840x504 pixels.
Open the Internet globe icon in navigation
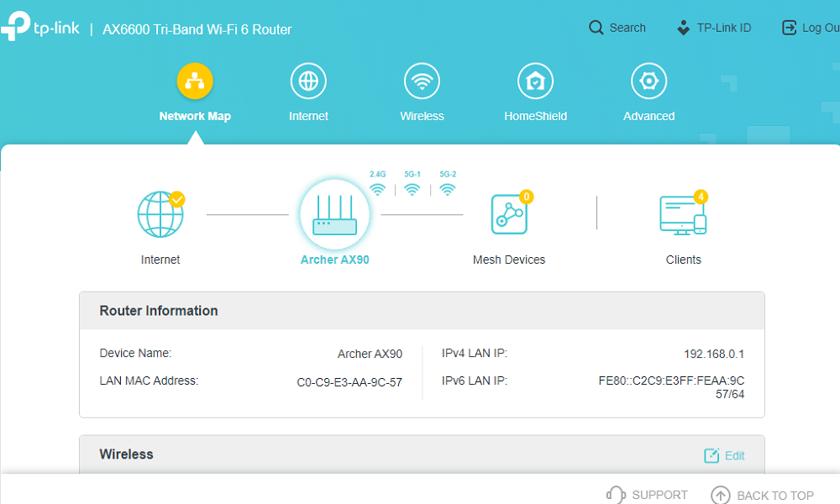[x=308, y=81]
